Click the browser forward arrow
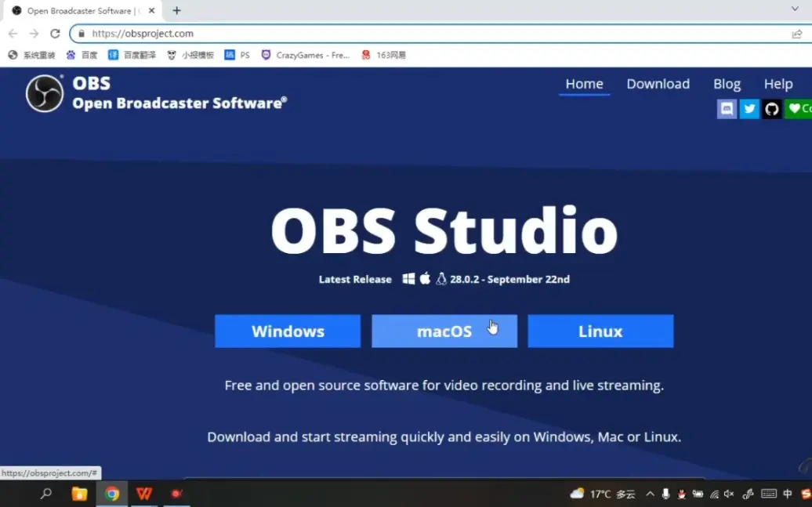 [34, 34]
